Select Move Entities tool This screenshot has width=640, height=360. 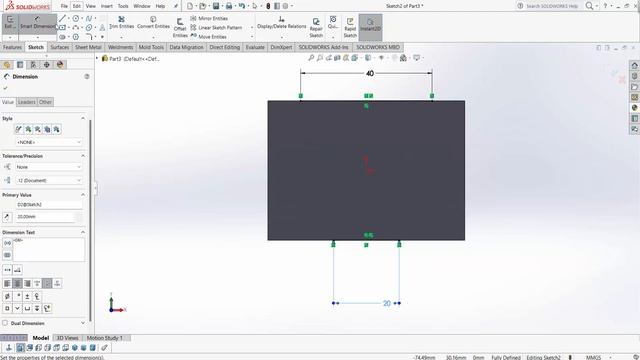(x=209, y=36)
